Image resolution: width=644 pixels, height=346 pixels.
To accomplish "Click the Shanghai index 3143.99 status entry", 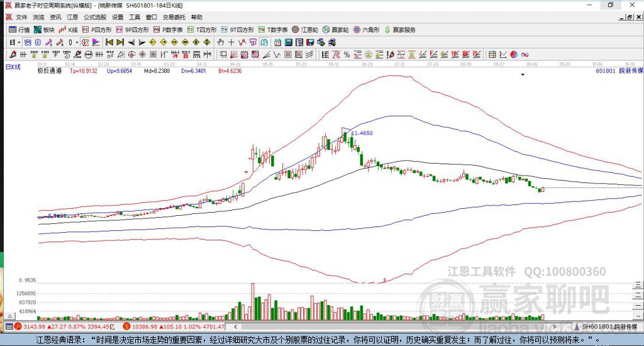I will click(x=65, y=326).
